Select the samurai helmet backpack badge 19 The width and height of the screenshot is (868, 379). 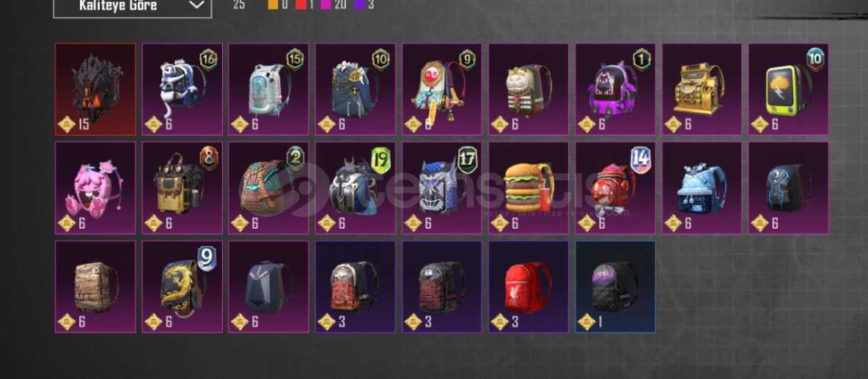(356, 188)
